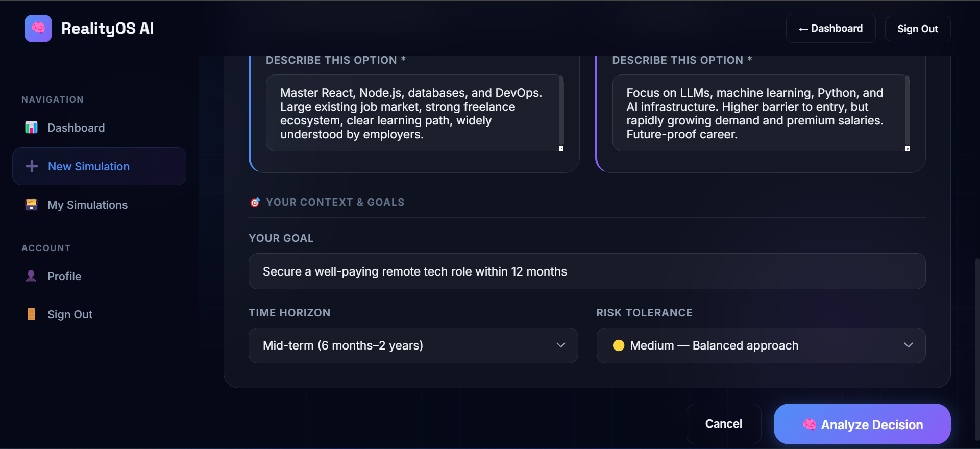Open the Risk Tolerance dropdown
Image resolution: width=980 pixels, height=449 pixels.
pos(761,345)
